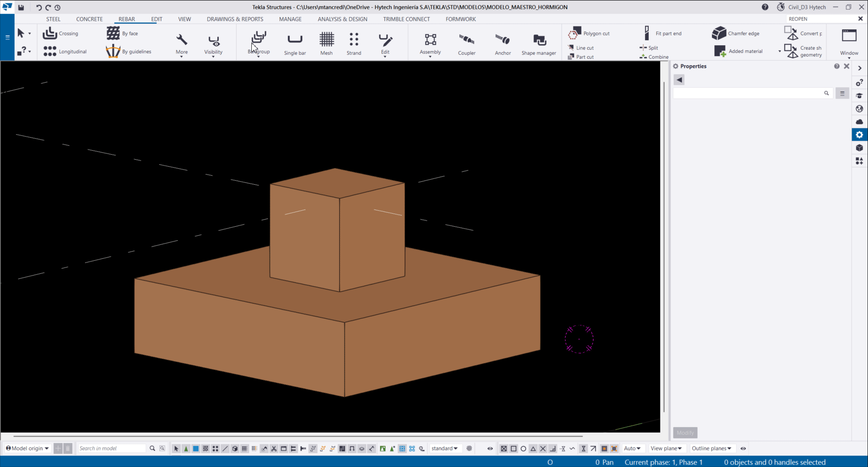
Task: Switch to the CONCRETE ribbon tab
Action: pyautogui.click(x=89, y=19)
